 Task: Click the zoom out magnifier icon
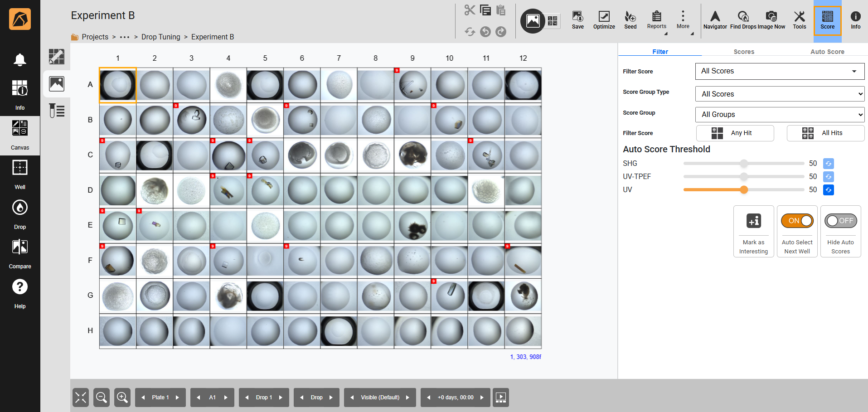[102, 397]
